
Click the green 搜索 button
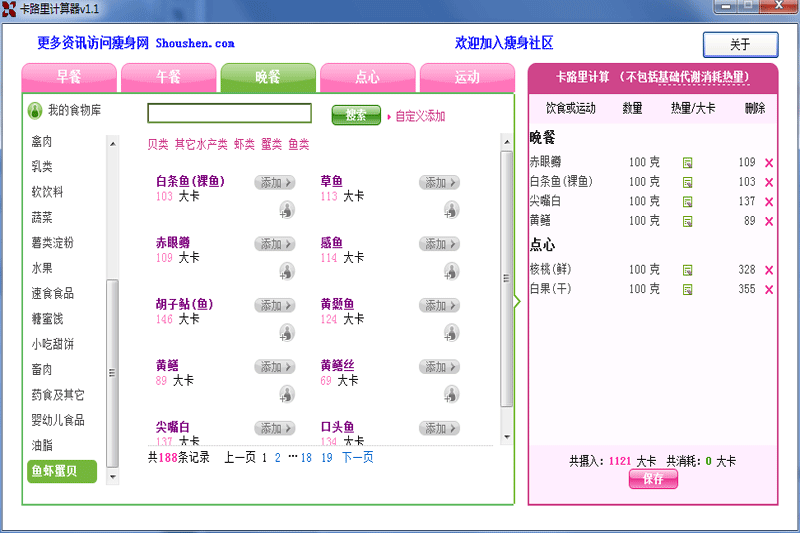click(356, 115)
